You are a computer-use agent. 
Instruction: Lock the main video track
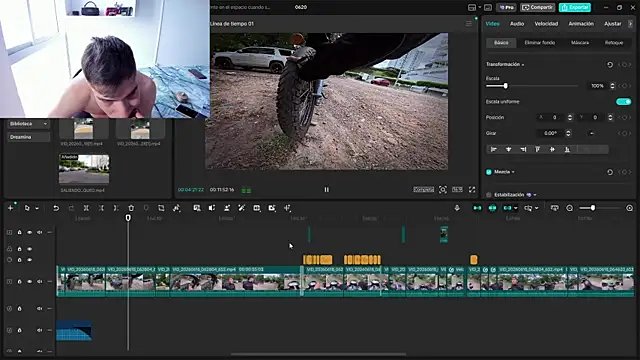[19, 282]
